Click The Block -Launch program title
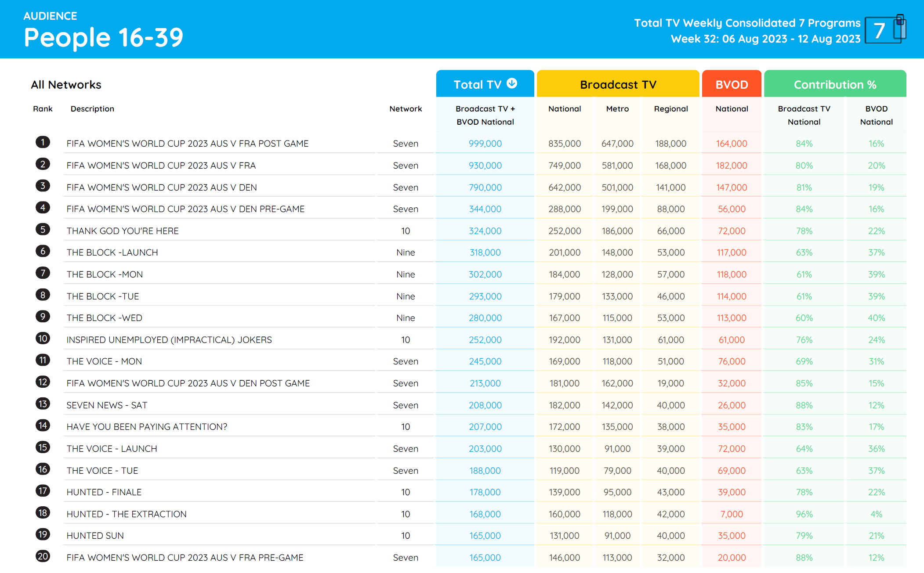The image size is (924, 573). coord(112,252)
